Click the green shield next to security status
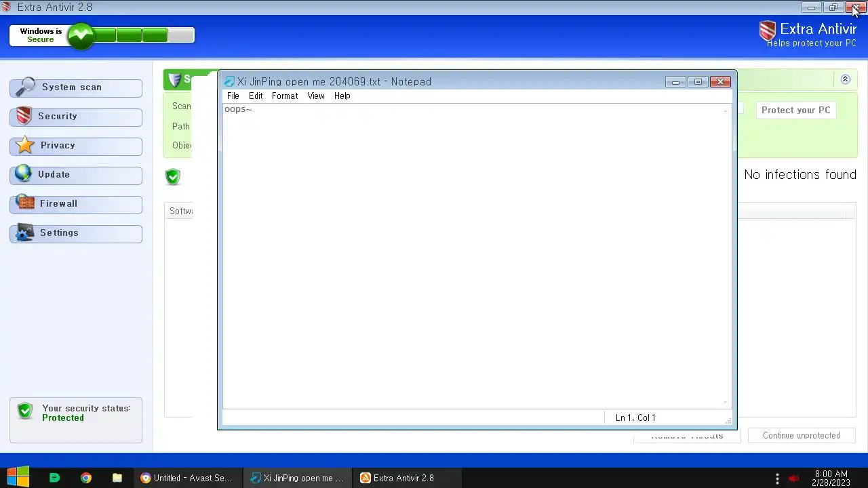This screenshot has width=868, height=488. (x=26, y=411)
